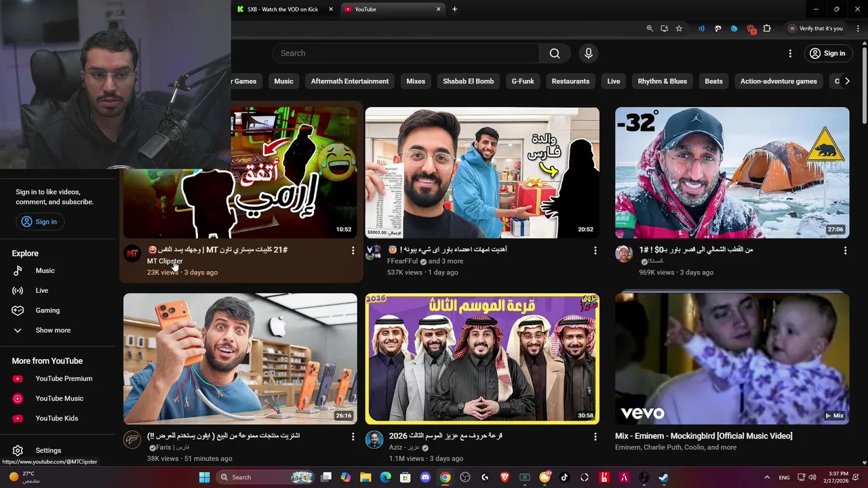Viewport: 868px width, 488px height.
Task: Open MT Clipster channel avatar
Action: point(132,254)
